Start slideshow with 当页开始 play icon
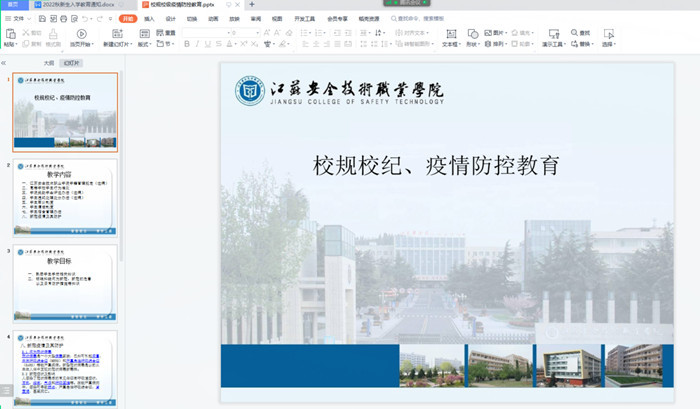This screenshot has width=700, height=409. click(x=82, y=33)
